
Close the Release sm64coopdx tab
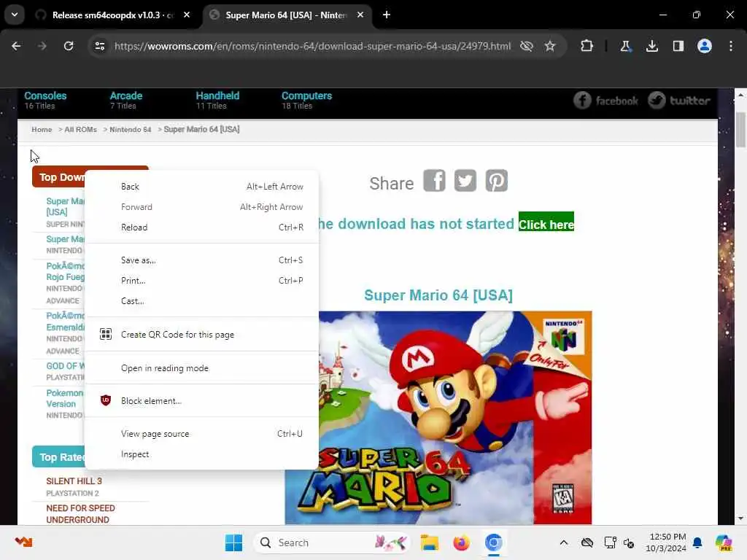click(x=187, y=15)
